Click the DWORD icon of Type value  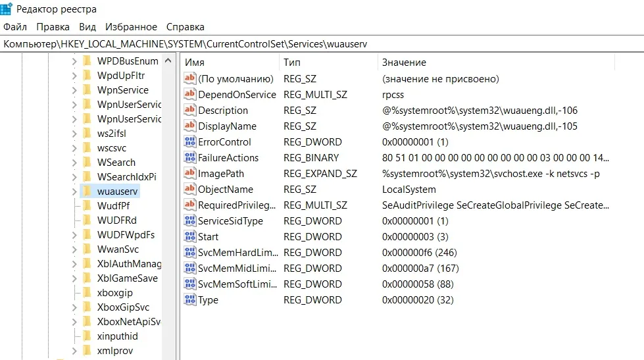click(189, 299)
